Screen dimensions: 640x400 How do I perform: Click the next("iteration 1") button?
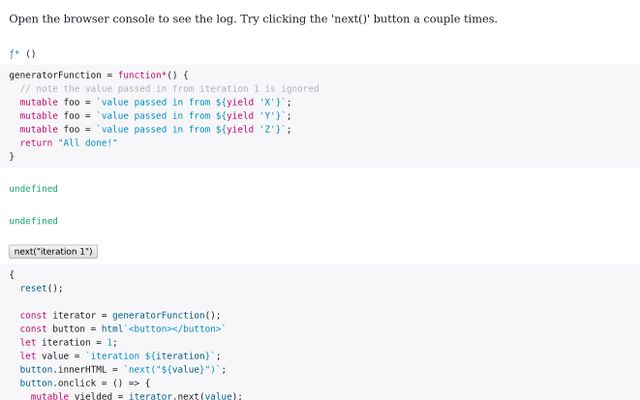[53, 251]
